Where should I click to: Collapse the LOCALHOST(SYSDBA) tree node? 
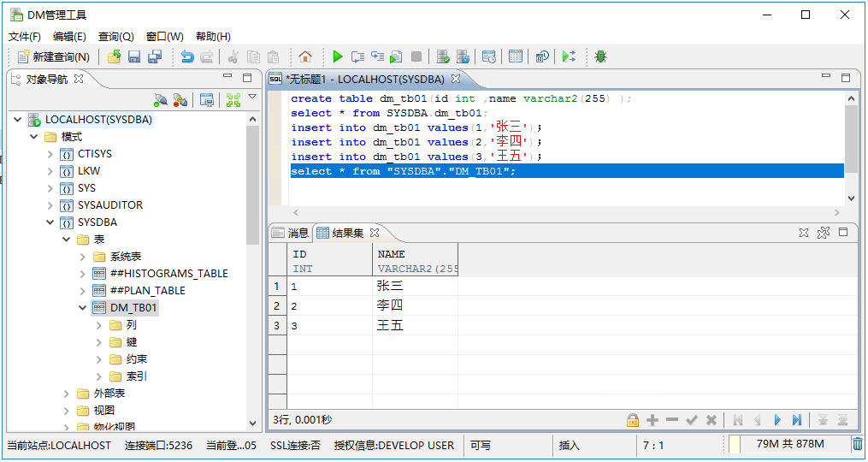(x=18, y=120)
